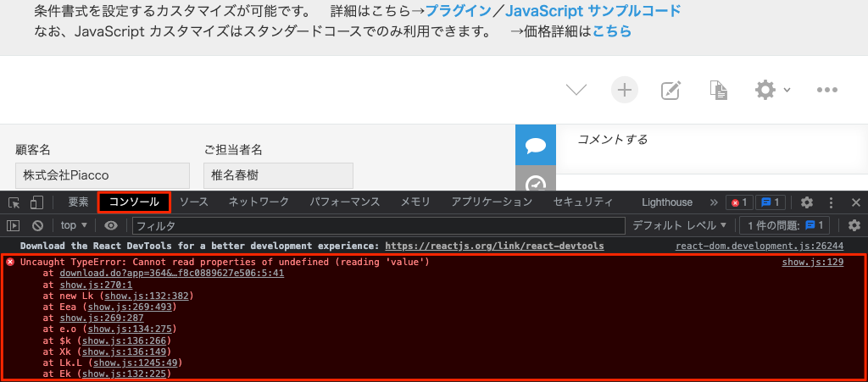Click the down chevron record navigation icon

pos(576,90)
